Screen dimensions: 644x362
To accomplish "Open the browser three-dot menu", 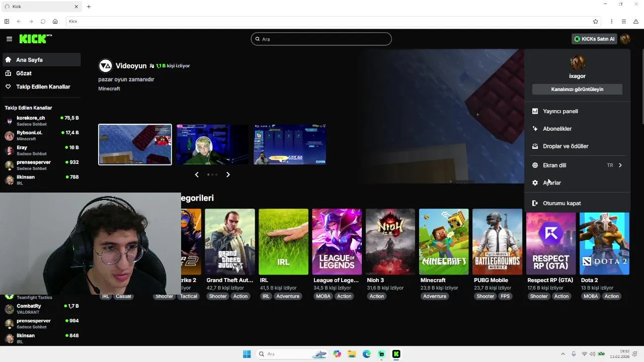I will 611,22.
